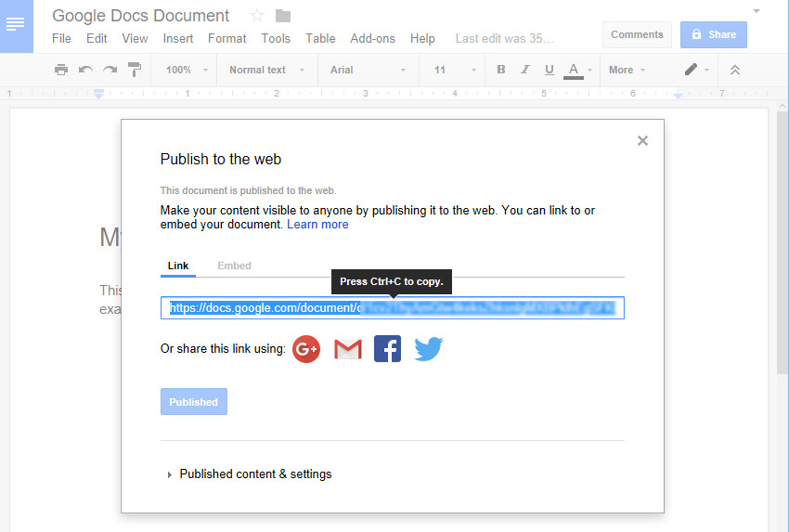Viewport: 789px width, 532px height.
Task: Toggle underline formatting
Action: [549, 70]
